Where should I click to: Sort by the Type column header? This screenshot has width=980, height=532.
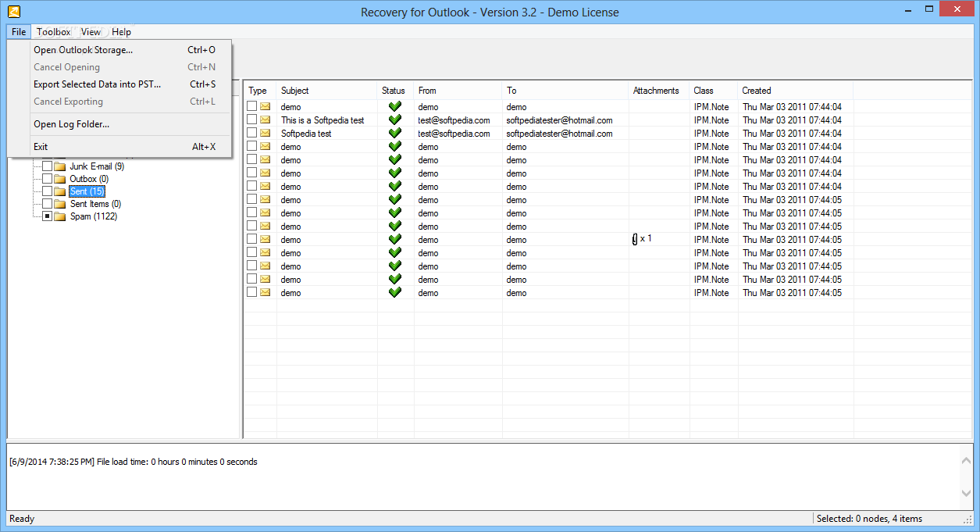260,91
